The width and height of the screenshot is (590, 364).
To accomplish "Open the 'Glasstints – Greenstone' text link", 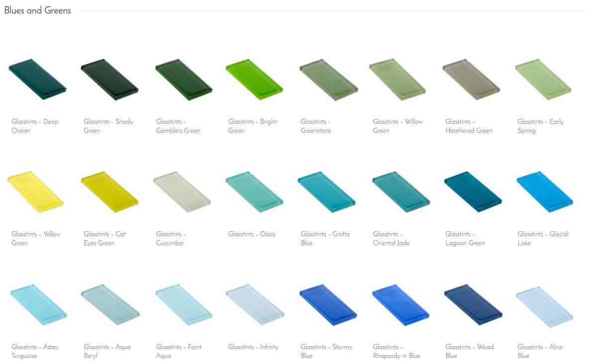I will [x=316, y=126].
